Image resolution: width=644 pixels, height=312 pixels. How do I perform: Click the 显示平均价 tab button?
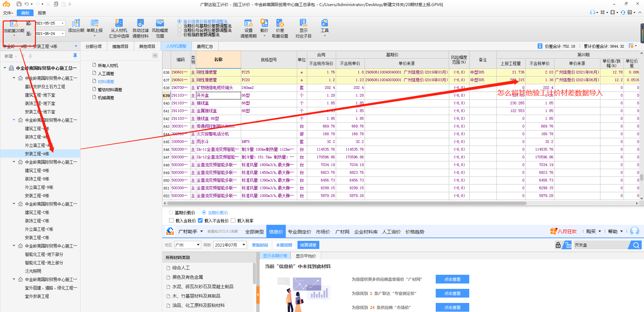[x=306, y=256]
